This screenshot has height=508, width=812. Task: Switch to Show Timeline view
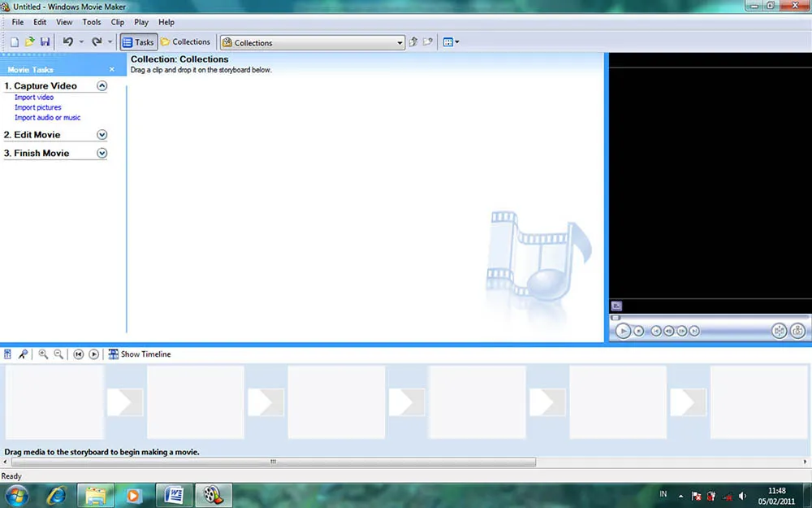click(x=140, y=354)
